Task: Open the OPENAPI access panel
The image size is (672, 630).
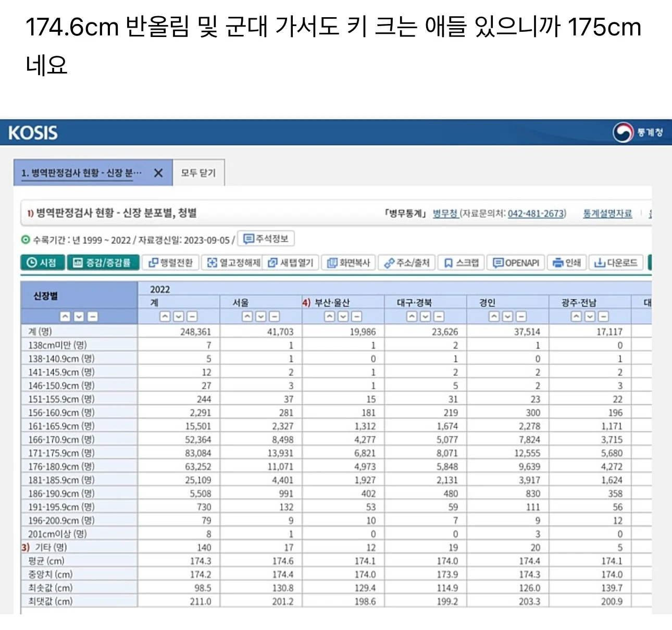Action: 516,262
